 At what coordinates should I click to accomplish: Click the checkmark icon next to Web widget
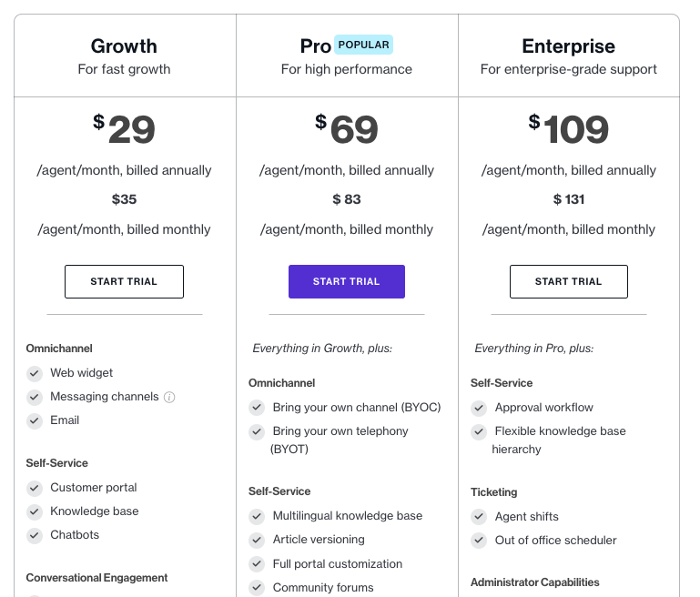pyautogui.click(x=35, y=373)
